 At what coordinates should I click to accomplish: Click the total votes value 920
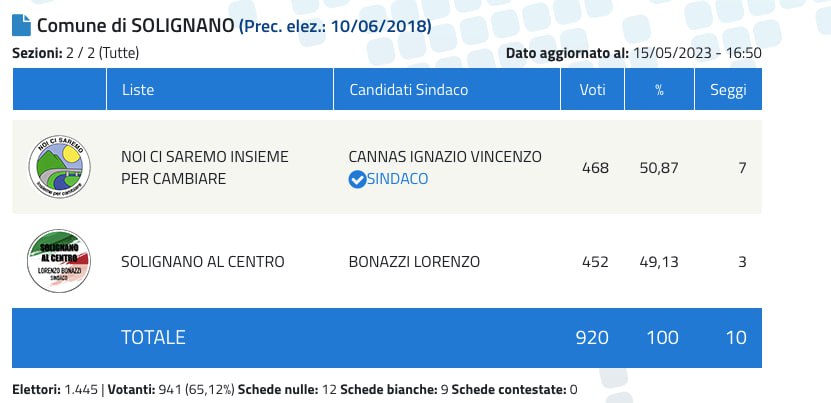point(592,337)
